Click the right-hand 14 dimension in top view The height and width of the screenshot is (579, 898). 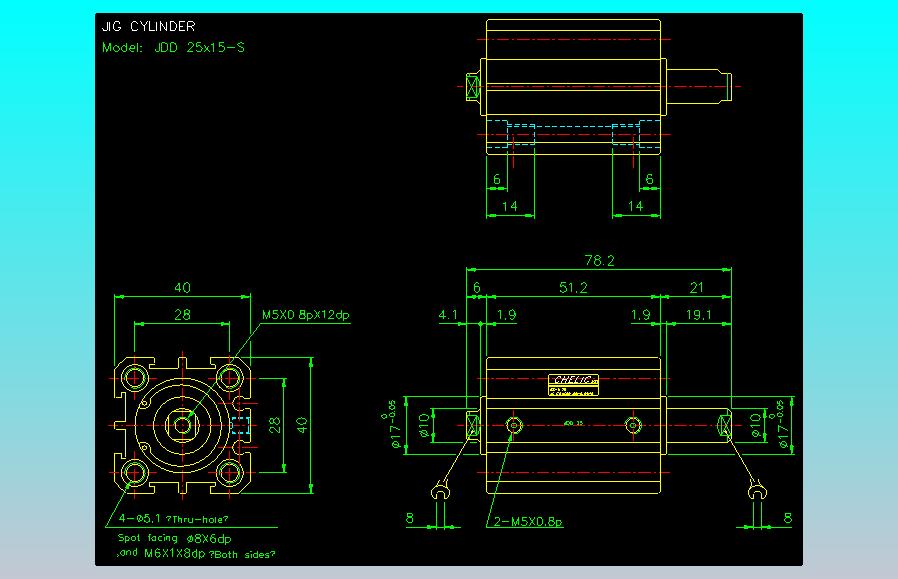coord(636,206)
